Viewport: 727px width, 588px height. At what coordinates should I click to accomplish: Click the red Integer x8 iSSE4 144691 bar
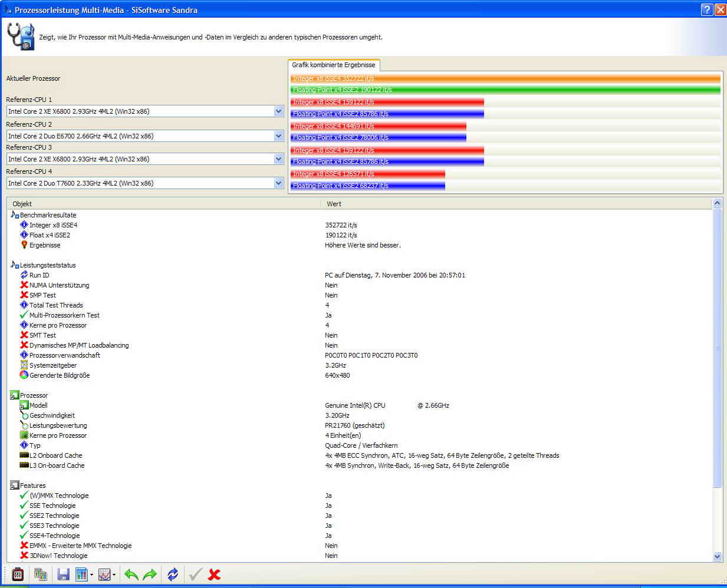point(379,126)
